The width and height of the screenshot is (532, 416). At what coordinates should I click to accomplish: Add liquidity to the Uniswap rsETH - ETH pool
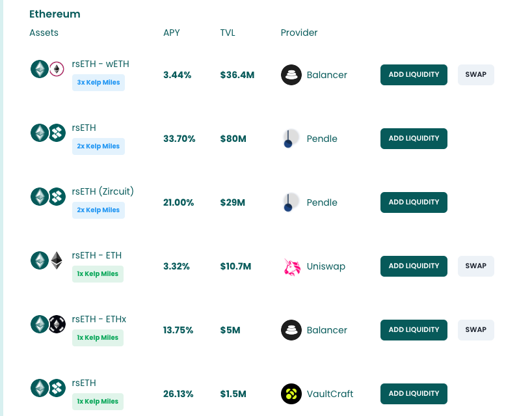(x=414, y=266)
